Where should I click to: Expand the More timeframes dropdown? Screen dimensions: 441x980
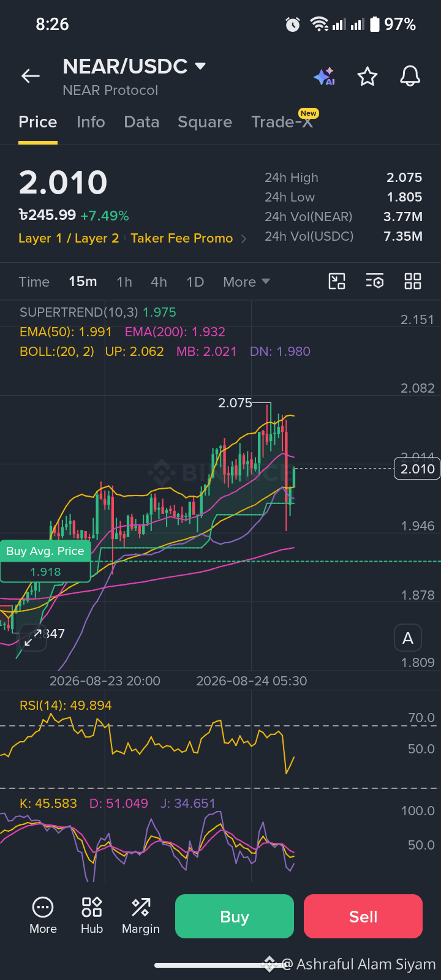(x=246, y=282)
